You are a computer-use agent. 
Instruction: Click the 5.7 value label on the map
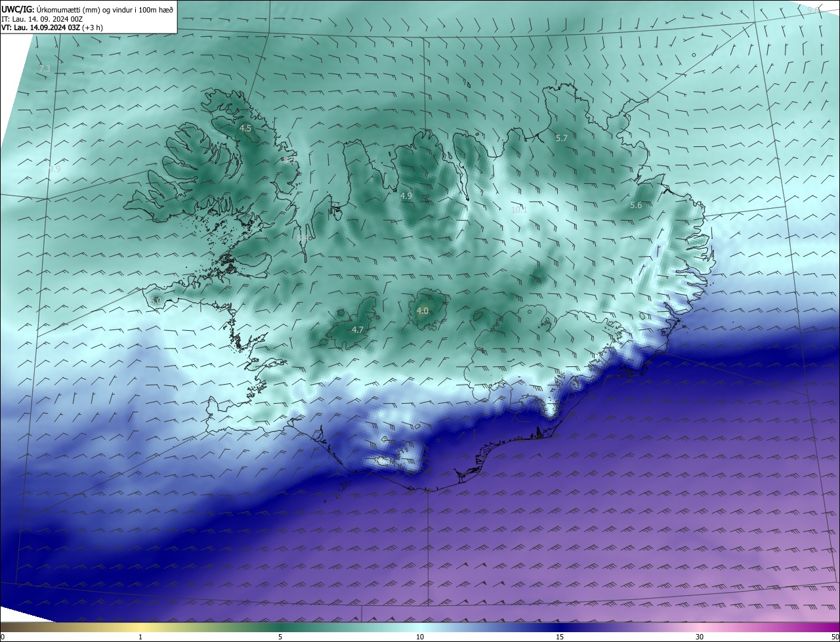[561, 138]
